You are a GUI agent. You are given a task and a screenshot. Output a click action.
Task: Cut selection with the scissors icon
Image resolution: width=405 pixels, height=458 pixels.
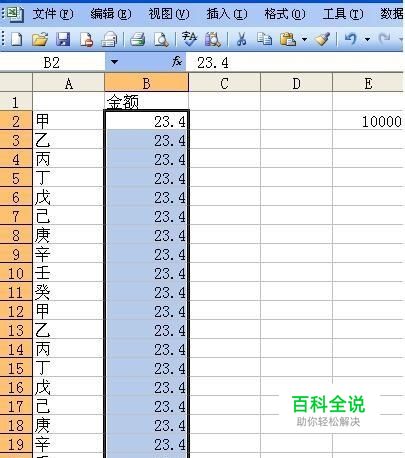241,39
